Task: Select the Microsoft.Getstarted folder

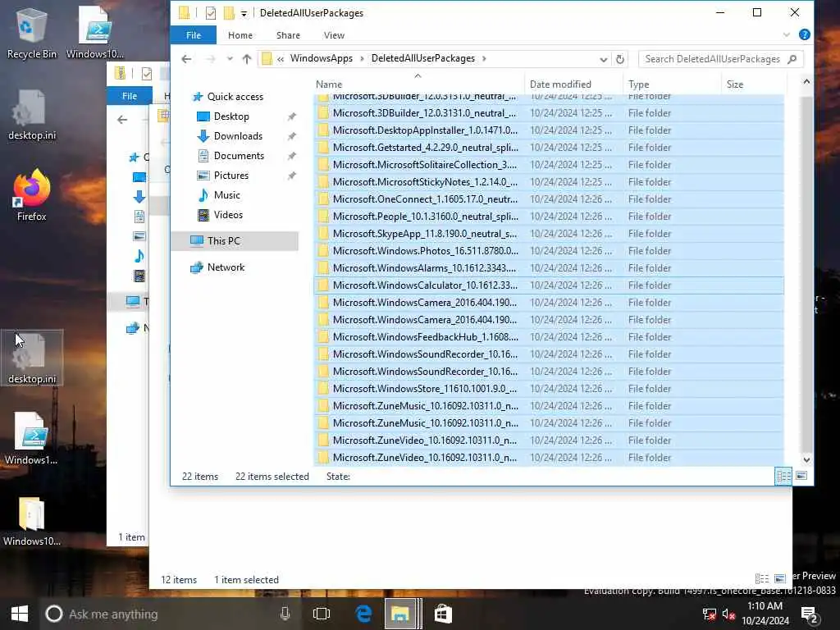Action: [x=549, y=148]
